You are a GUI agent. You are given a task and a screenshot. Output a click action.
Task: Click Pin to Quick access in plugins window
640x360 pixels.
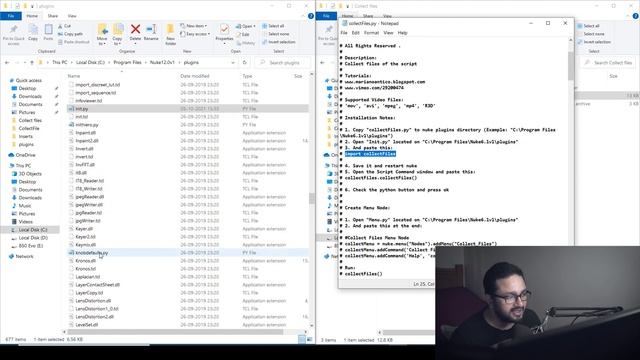tap(13, 34)
